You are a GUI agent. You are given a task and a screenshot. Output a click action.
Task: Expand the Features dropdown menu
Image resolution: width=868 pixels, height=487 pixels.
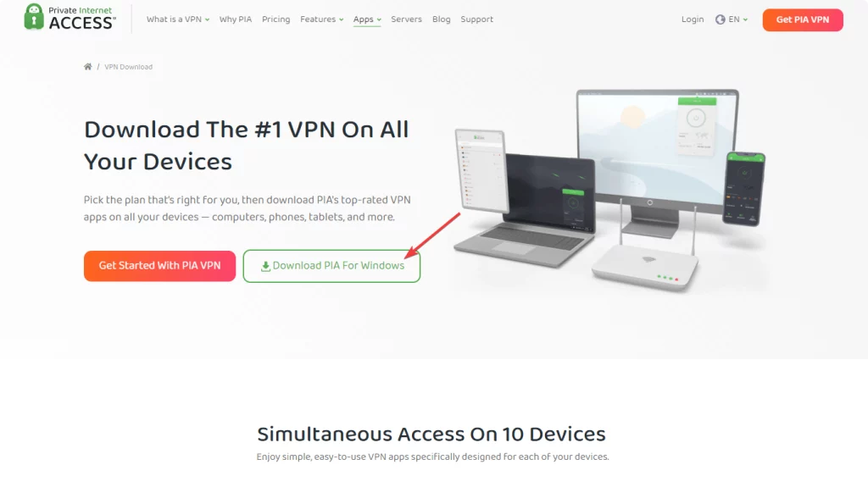pos(321,19)
